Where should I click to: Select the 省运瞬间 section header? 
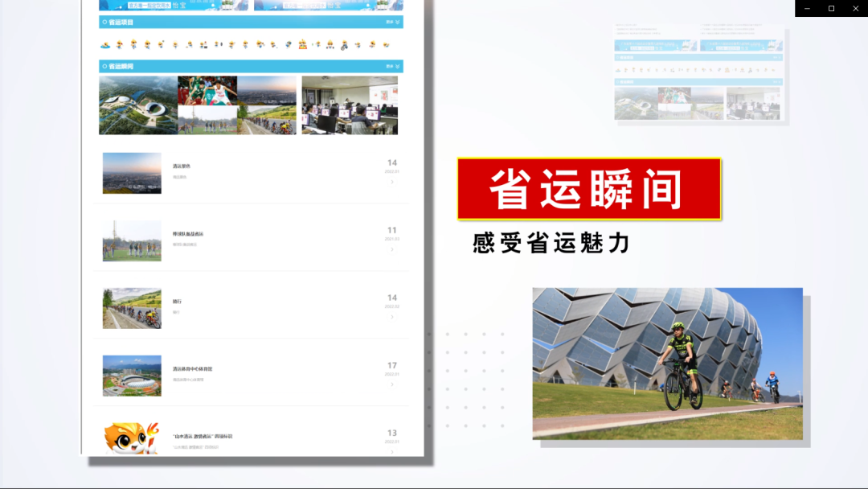pyautogui.click(x=121, y=66)
